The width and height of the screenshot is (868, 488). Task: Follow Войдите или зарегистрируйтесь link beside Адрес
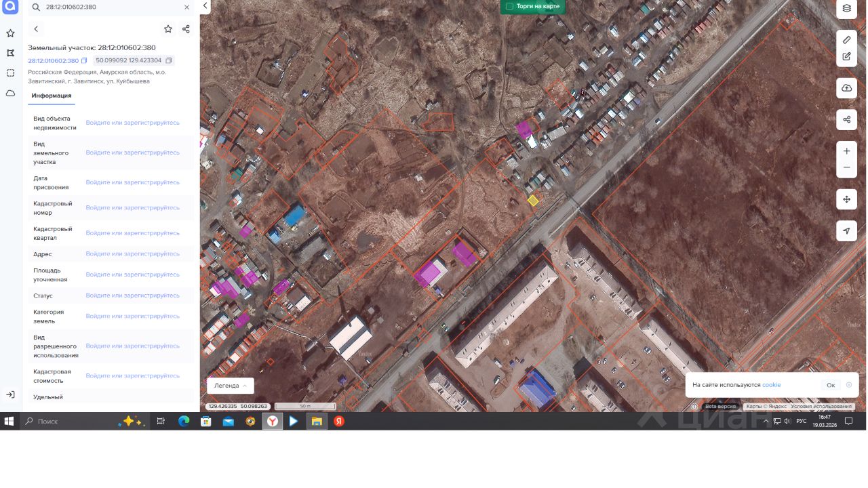[x=133, y=253]
